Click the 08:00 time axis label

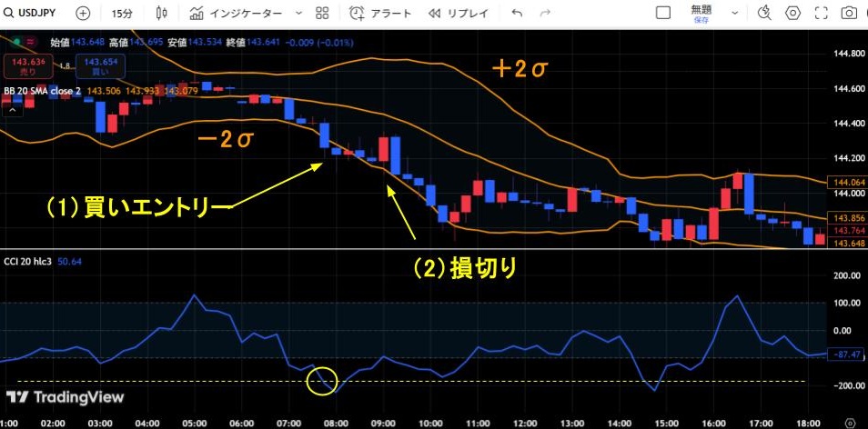point(335,423)
